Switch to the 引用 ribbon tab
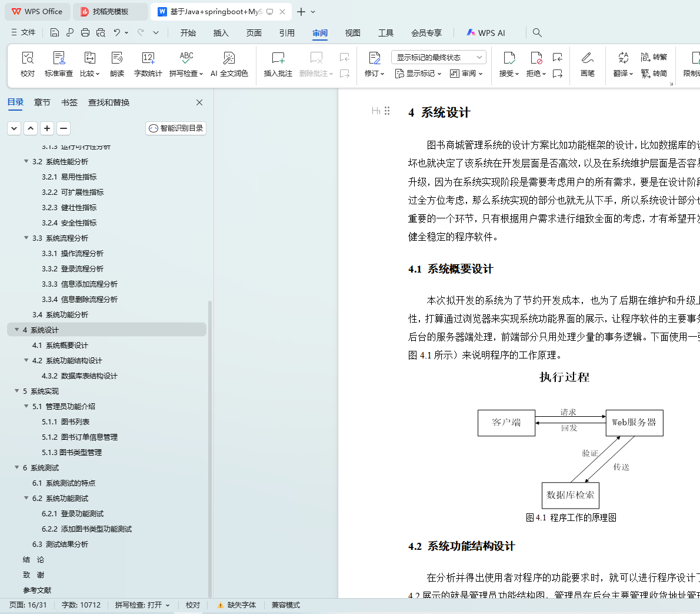700x614 pixels. pyautogui.click(x=286, y=32)
